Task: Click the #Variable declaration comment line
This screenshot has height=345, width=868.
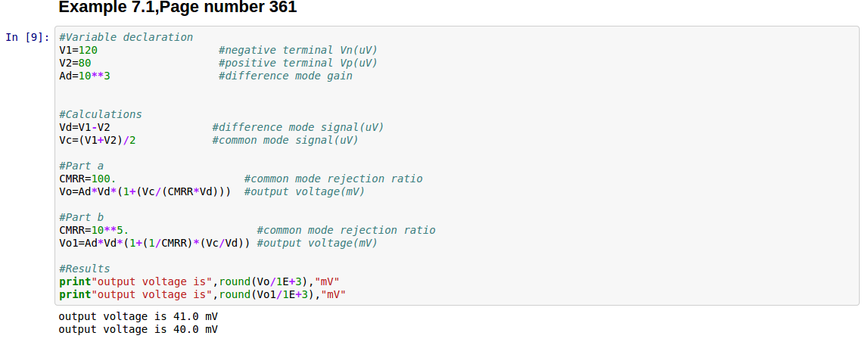Action: tap(126, 37)
